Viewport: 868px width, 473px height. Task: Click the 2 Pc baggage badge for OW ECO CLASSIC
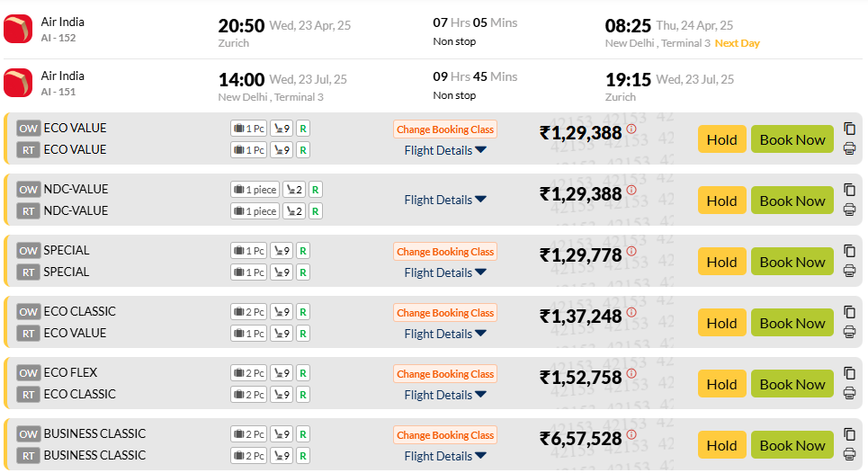248,312
